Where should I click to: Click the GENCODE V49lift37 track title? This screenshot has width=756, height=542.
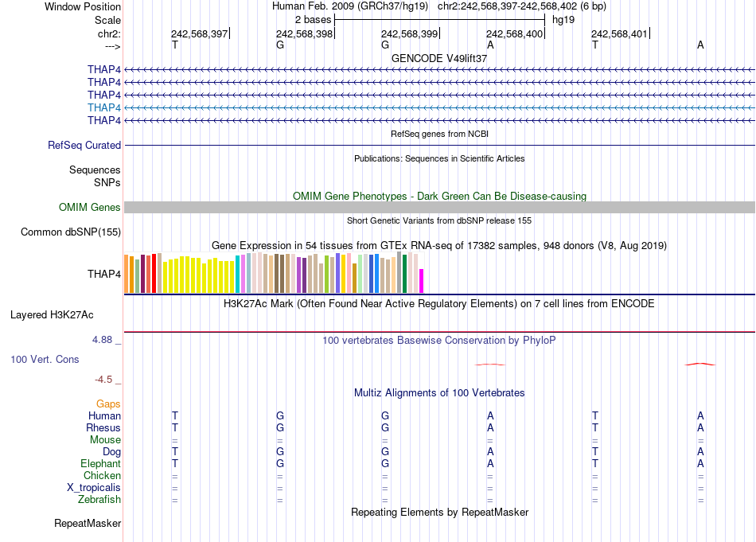tap(439, 58)
